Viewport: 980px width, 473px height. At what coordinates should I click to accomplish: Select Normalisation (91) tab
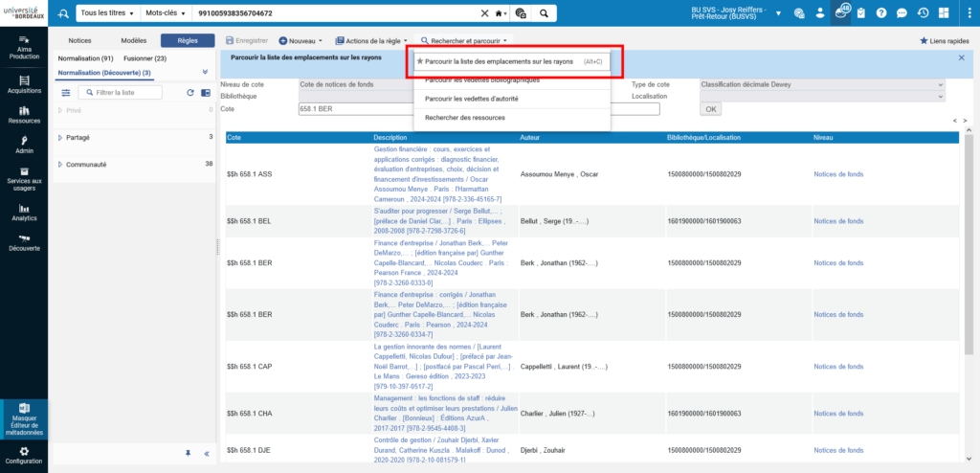point(85,58)
